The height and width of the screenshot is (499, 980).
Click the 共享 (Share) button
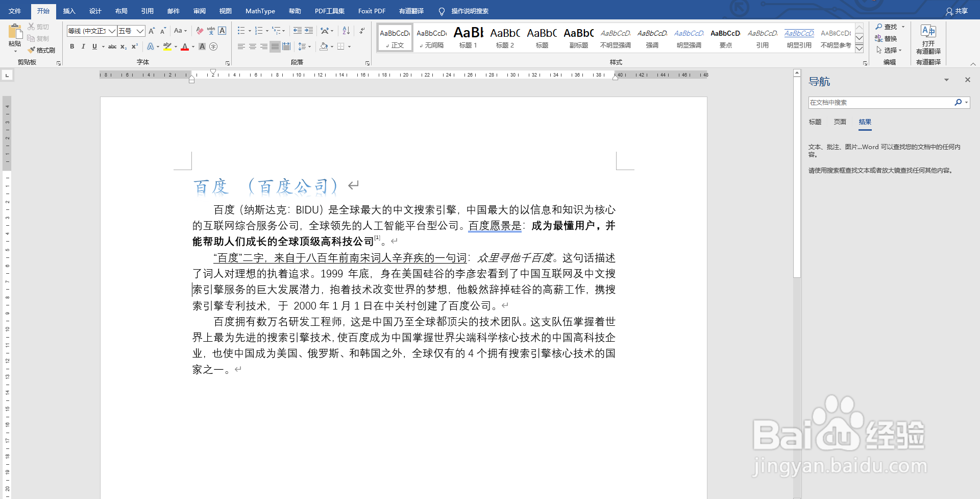(x=957, y=11)
